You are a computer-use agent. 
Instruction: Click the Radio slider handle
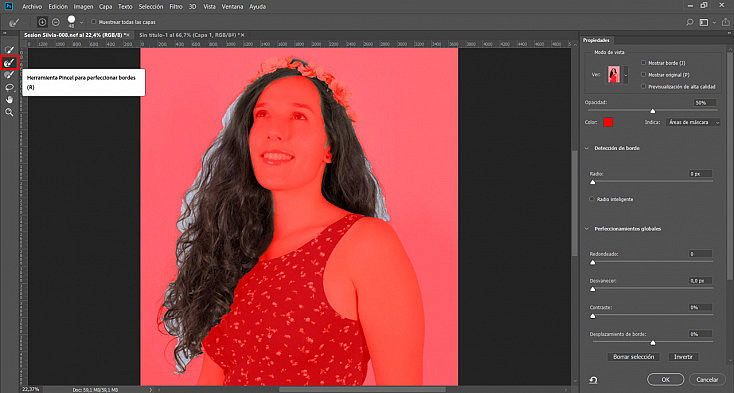point(593,182)
